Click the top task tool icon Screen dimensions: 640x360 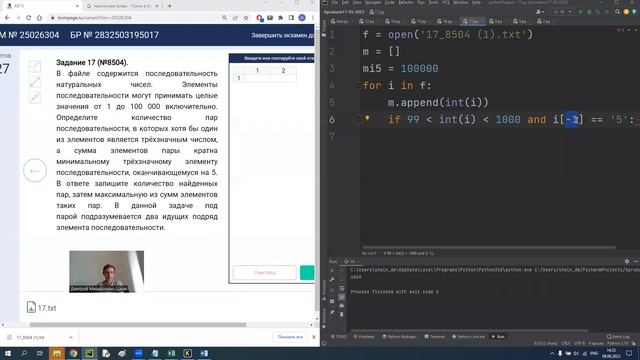tap(35, 66)
